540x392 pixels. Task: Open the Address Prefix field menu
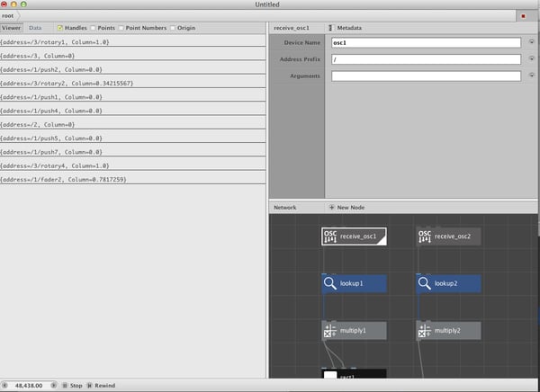(x=531, y=58)
